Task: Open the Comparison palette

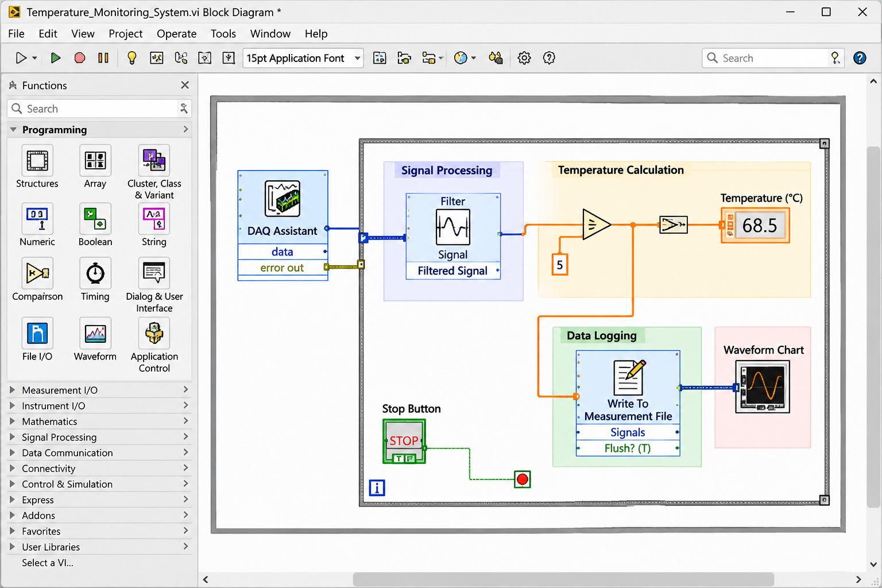Action: 37,273
